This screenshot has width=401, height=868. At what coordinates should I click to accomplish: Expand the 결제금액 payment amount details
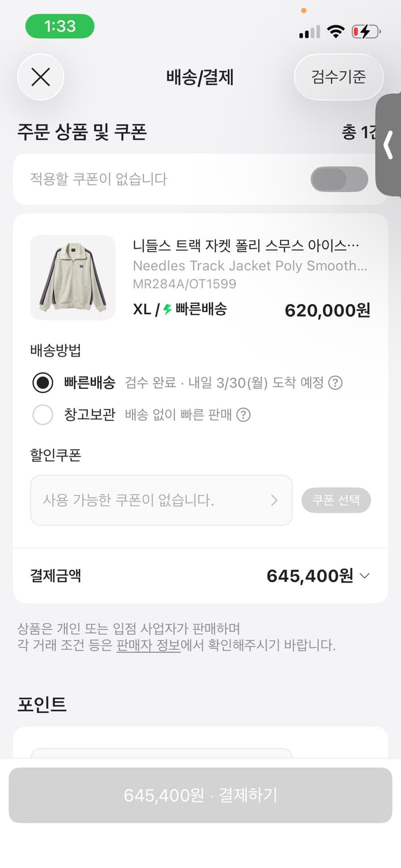tap(365, 576)
